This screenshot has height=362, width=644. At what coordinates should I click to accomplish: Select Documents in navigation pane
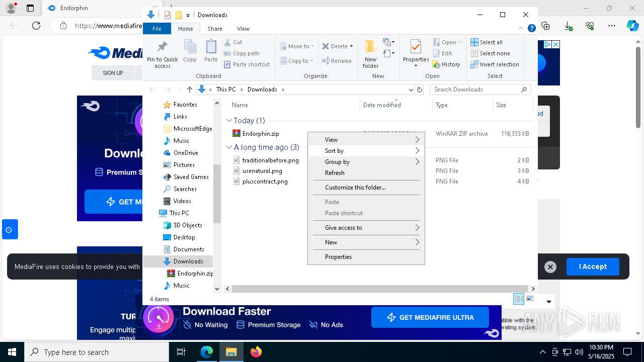[x=189, y=249]
